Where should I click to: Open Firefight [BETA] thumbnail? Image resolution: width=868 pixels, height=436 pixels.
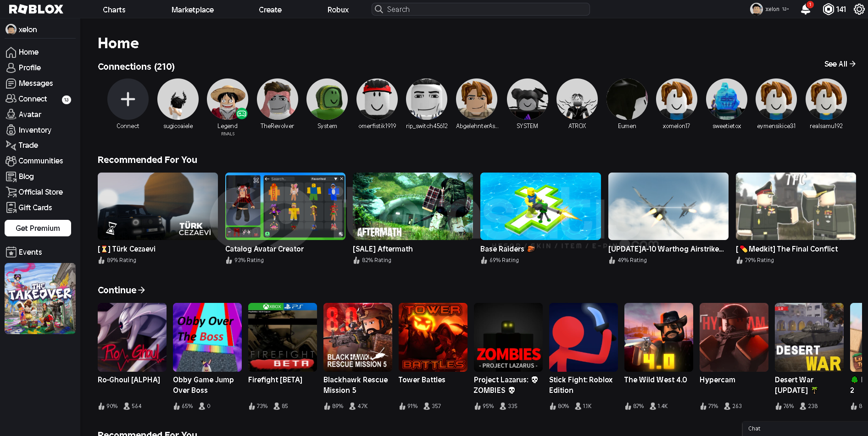pos(283,337)
